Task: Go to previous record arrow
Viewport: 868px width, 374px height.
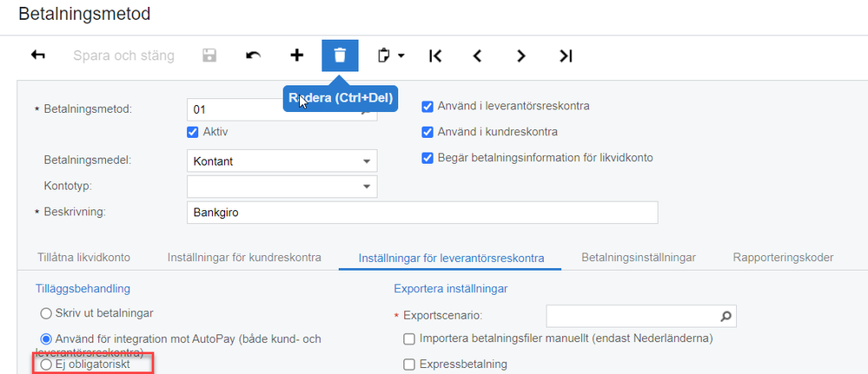Action: pyautogui.click(x=477, y=56)
